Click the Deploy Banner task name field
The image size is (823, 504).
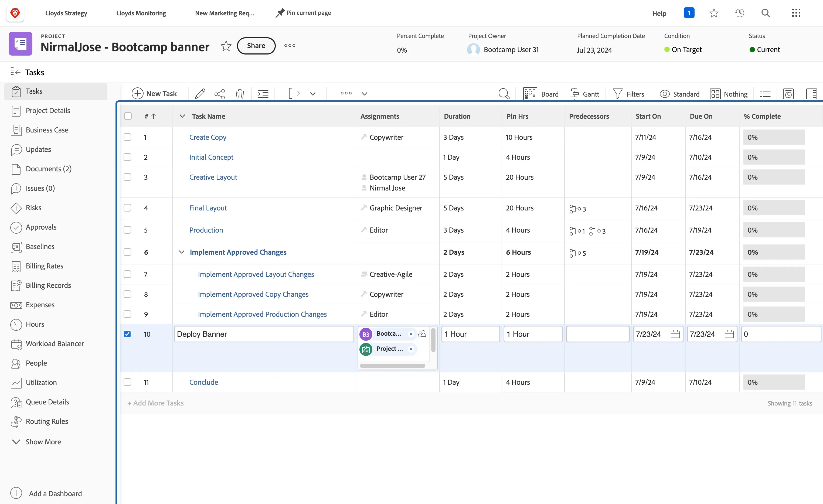264,334
